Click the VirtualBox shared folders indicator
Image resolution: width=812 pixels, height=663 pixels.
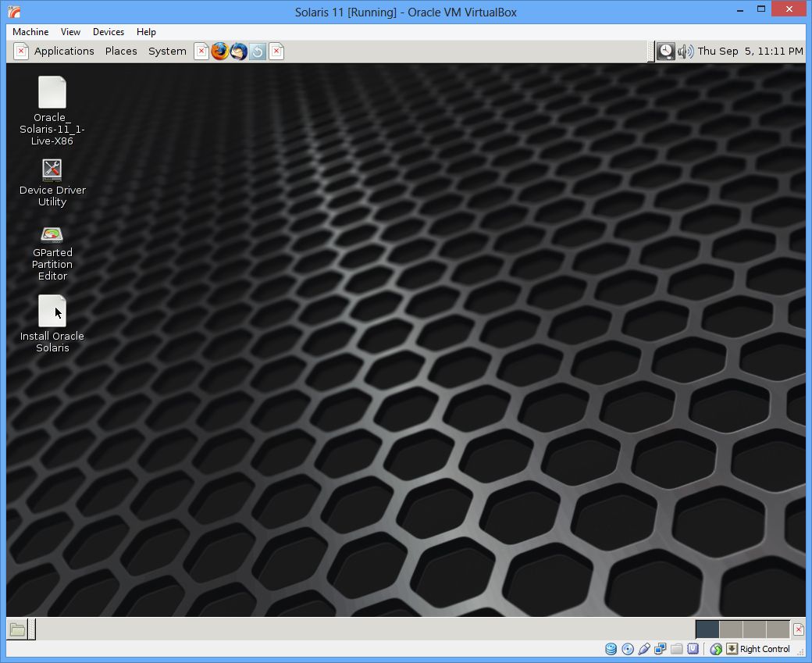(676, 649)
